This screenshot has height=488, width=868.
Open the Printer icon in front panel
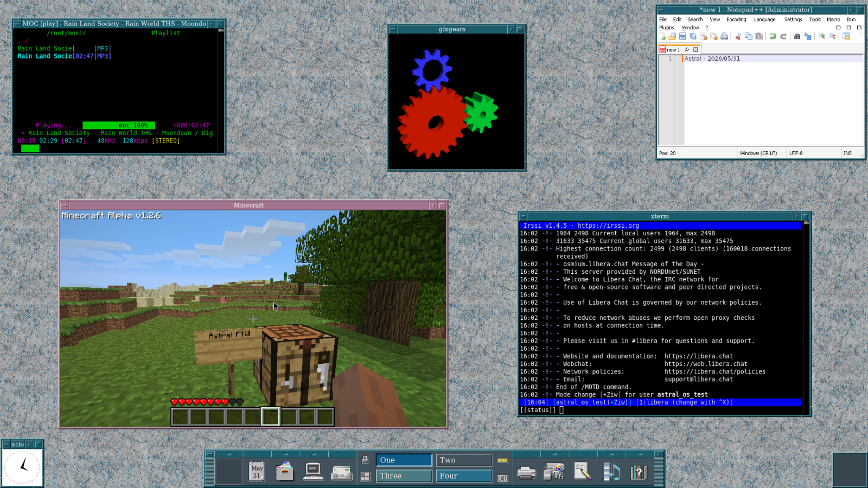coord(526,473)
